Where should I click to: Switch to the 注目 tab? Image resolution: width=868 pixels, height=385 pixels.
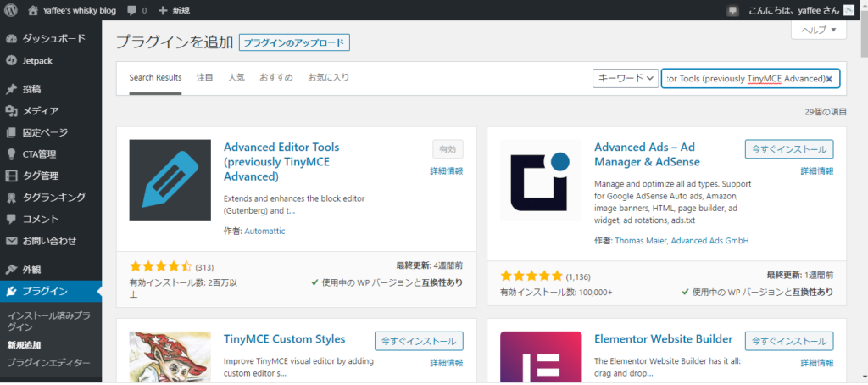click(205, 77)
